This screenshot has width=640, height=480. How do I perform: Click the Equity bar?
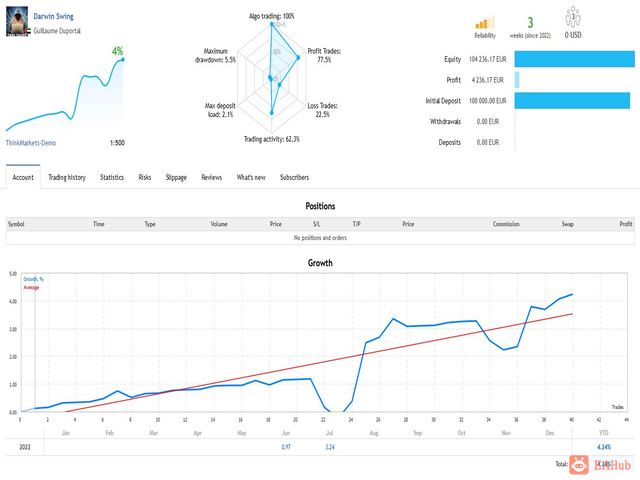click(574, 59)
